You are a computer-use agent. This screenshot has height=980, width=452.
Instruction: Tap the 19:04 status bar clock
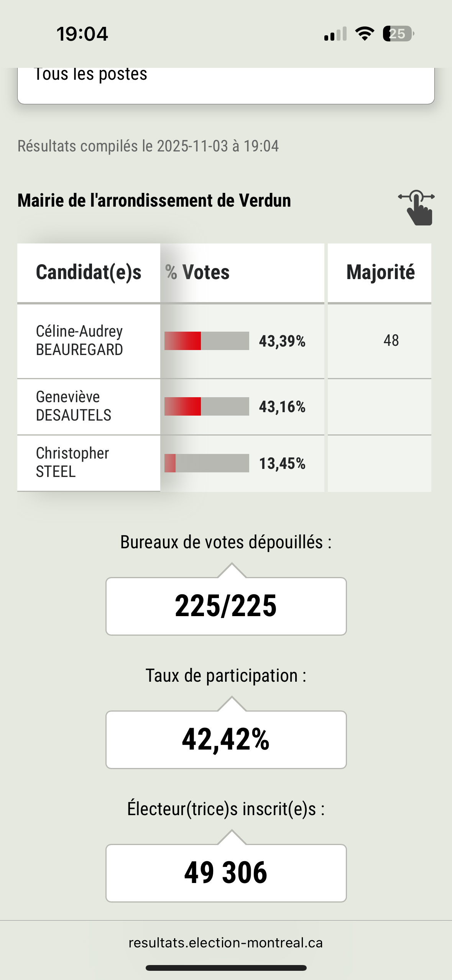[82, 34]
